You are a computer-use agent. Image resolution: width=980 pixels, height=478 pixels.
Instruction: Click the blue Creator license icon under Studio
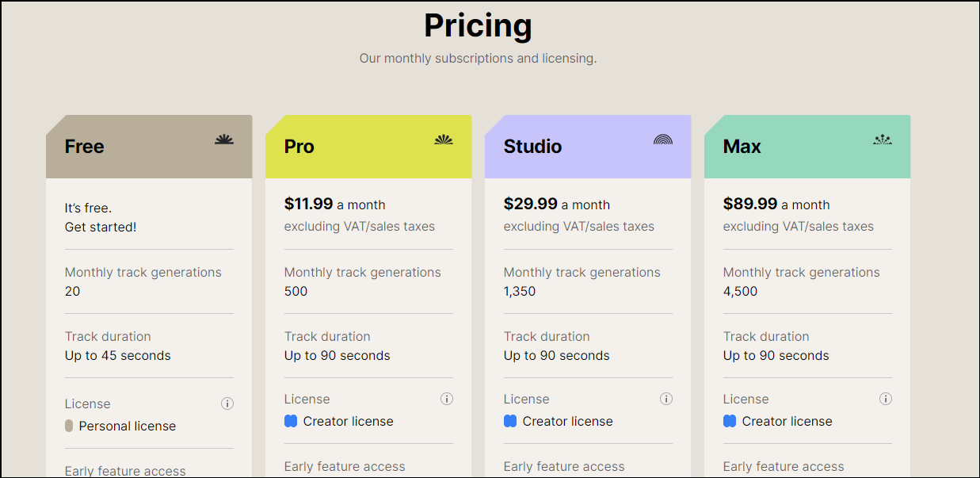coord(510,421)
